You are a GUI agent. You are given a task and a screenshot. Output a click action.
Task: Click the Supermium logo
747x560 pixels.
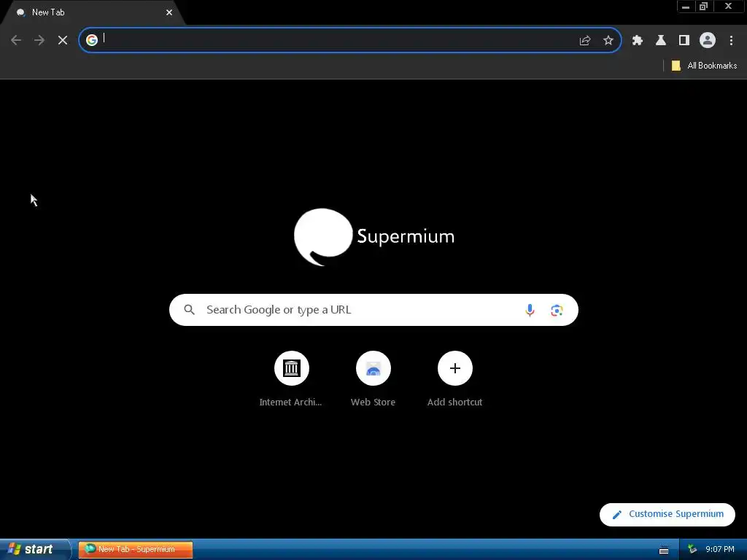pyautogui.click(x=374, y=237)
